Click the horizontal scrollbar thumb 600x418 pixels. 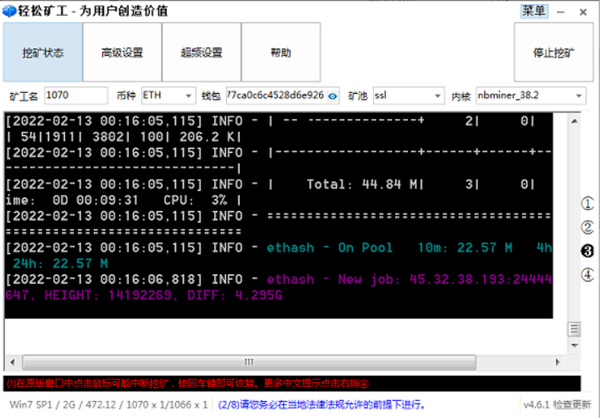(x=249, y=362)
